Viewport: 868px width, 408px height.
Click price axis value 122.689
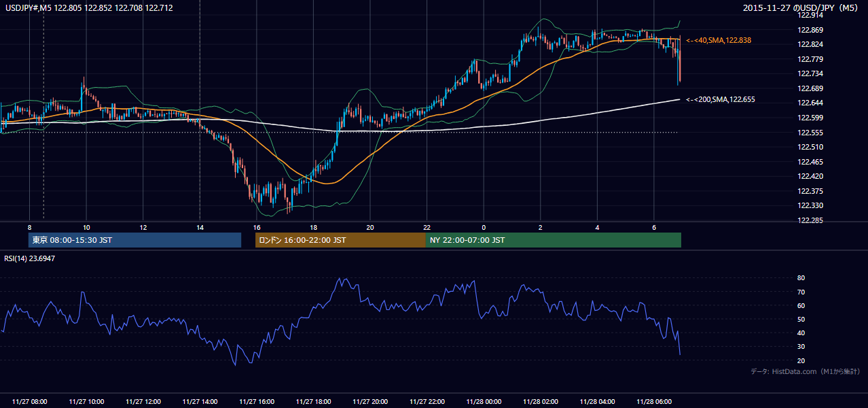click(811, 88)
